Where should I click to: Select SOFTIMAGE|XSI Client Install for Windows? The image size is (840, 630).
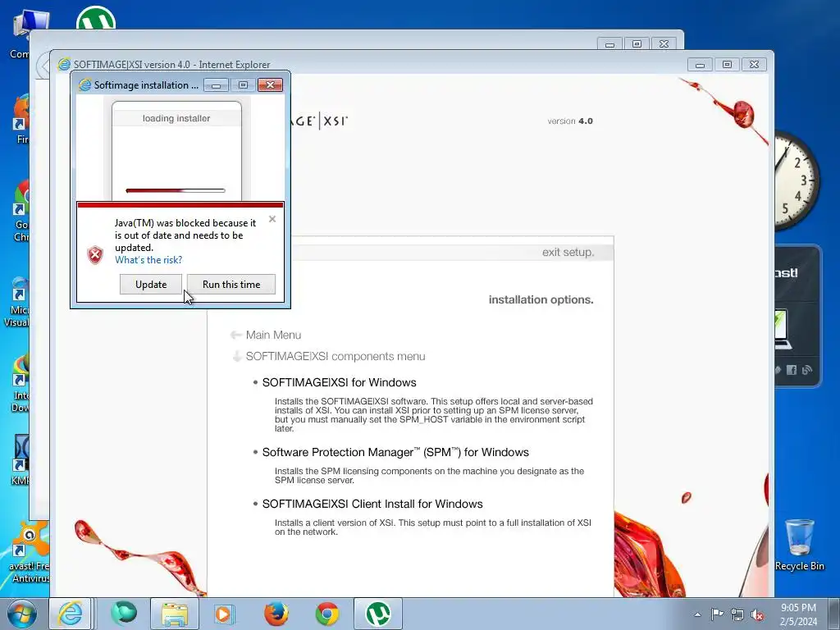coord(372,504)
